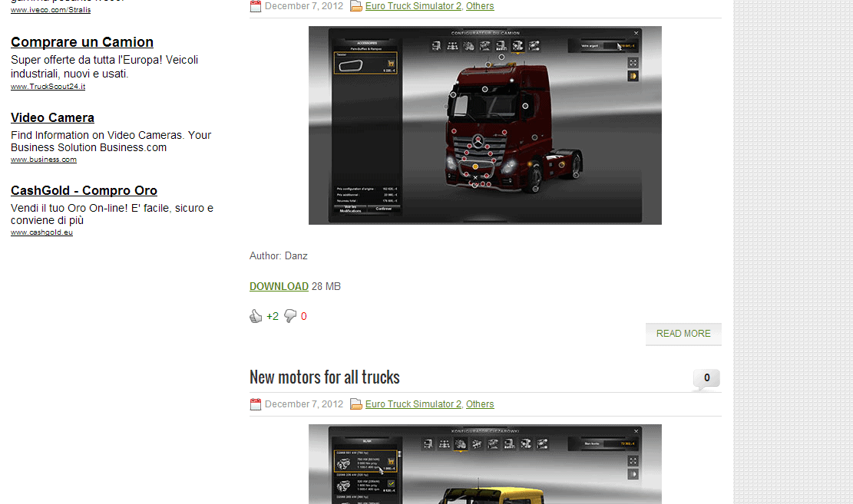Open the red Mercedes truck screenshot thumbnail
The width and height of the screenshot is (853, 504).
(484, 125)
